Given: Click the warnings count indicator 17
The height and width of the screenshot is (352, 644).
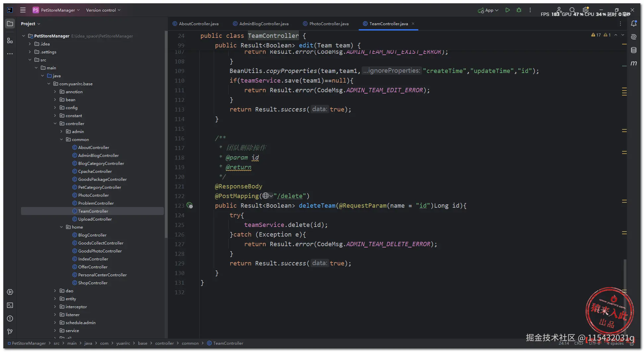Looking at the screenshot, I should 596,35.
